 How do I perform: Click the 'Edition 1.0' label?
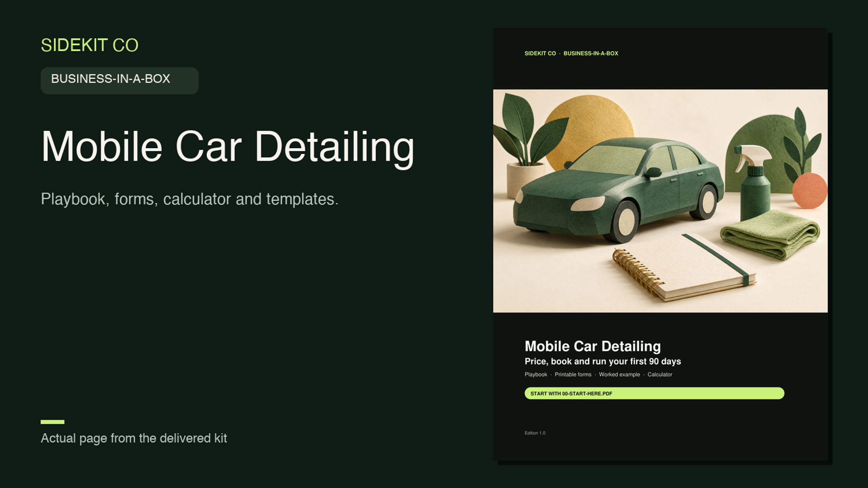pos(535,433)
